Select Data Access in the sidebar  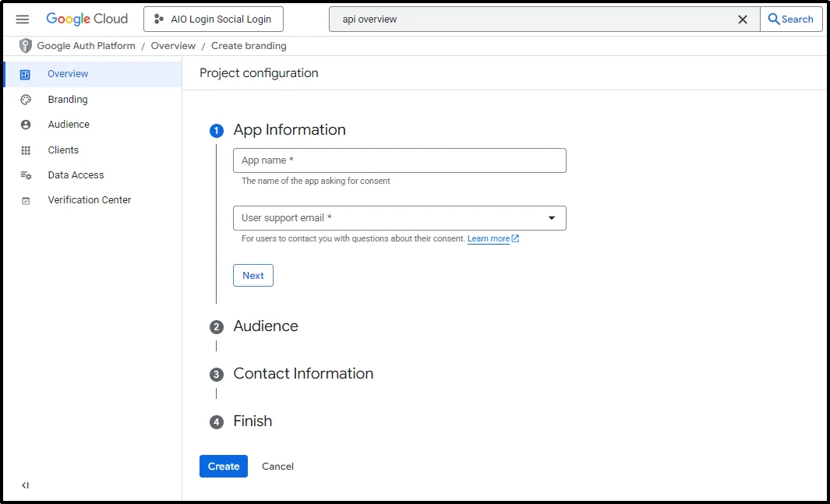[74, 174]
